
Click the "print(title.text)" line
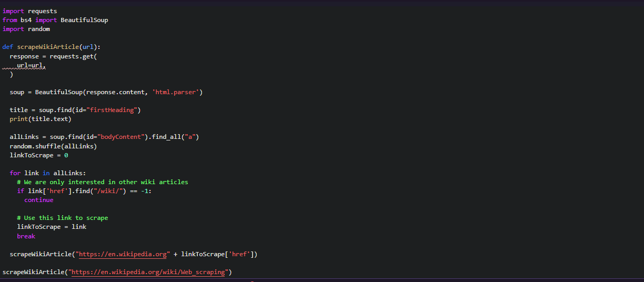(41, 119)
